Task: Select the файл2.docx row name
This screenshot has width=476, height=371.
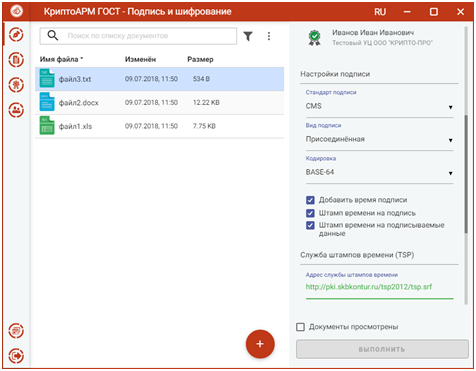Action: coord(79,103)
